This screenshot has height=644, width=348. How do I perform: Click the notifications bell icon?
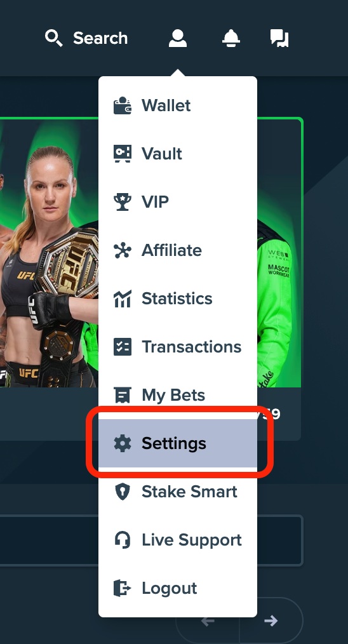231,38
